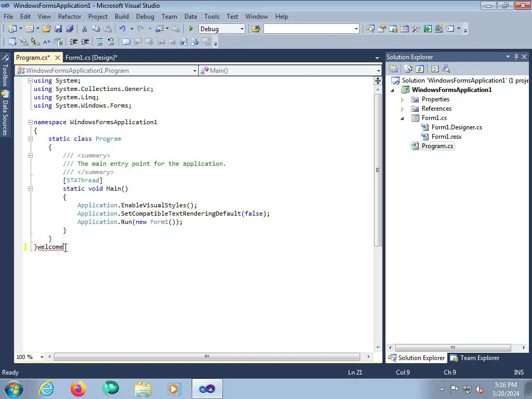This screenshot has height=399, width=532.
Task: Open the Properties Window toolbar icon
Action: (x=382, y=29)
